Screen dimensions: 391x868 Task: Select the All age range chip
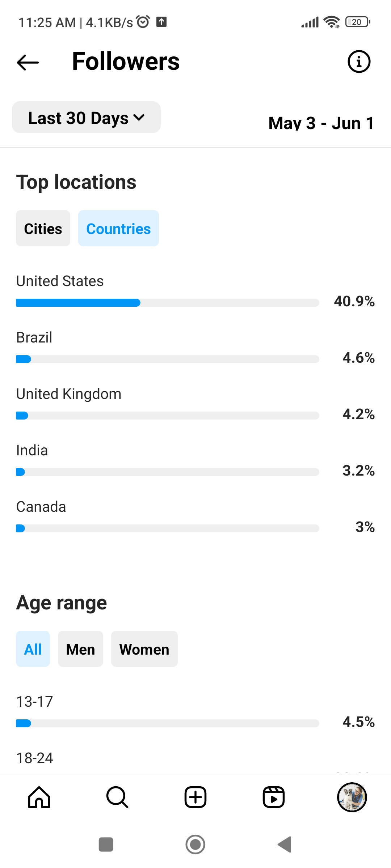pos(33,649)
